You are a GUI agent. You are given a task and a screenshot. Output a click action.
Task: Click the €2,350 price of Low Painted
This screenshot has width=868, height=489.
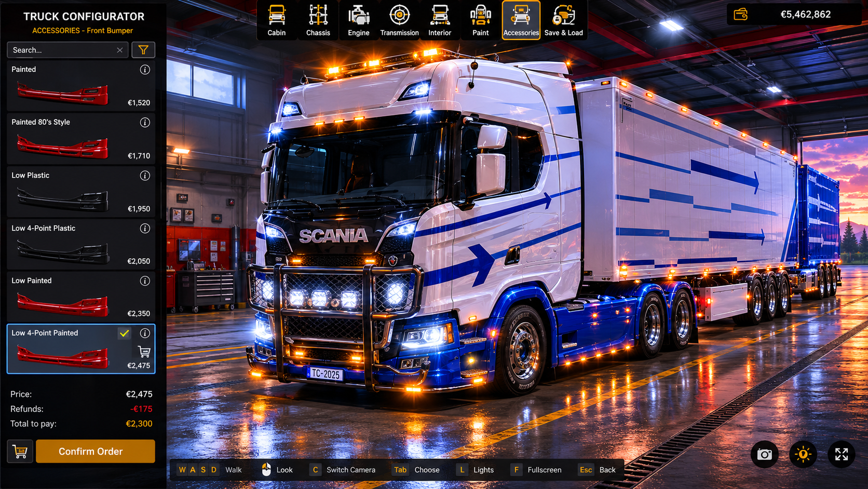click(139, 314)
